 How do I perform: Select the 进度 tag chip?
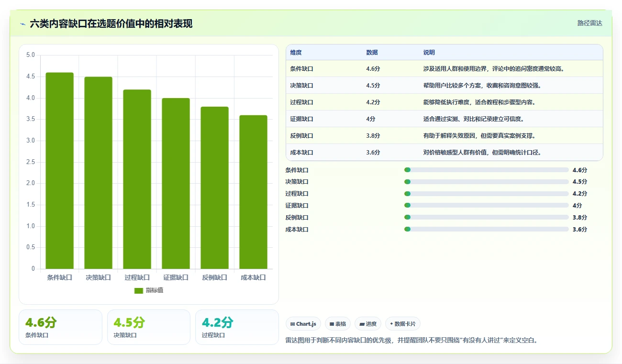pyautogui.click(x=368, y=324)
